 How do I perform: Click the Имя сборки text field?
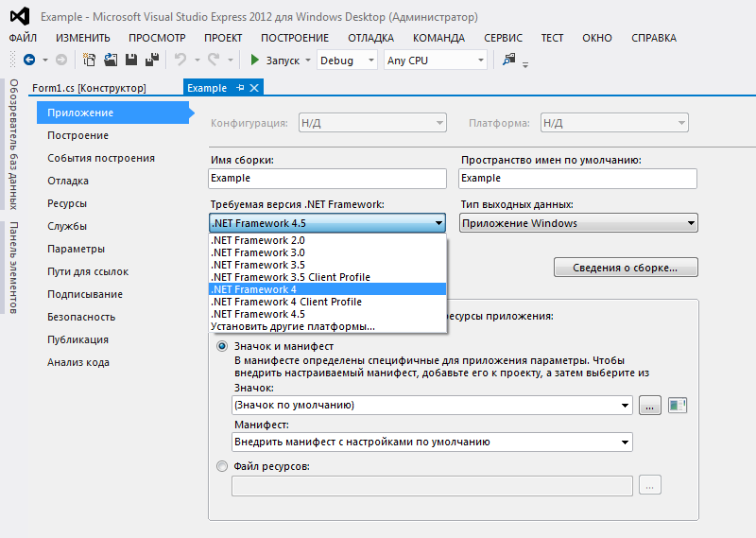coord(327,179)
